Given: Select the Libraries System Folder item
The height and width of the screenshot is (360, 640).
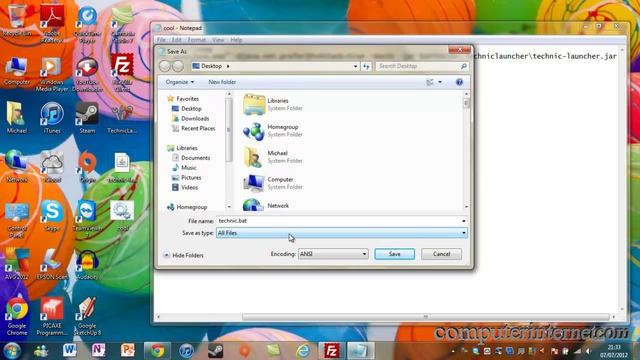Looking at the screenshot, I should tap(273, 104).
